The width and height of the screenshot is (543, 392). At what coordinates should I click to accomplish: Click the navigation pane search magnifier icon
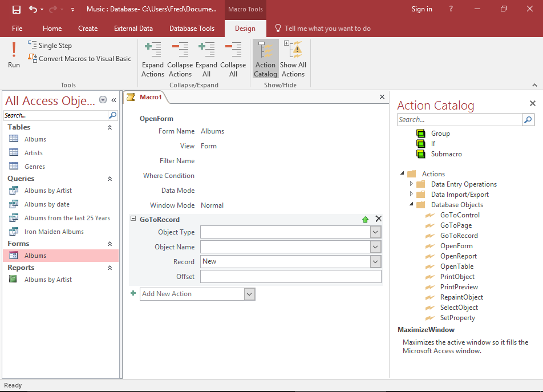tap(113, 115)
